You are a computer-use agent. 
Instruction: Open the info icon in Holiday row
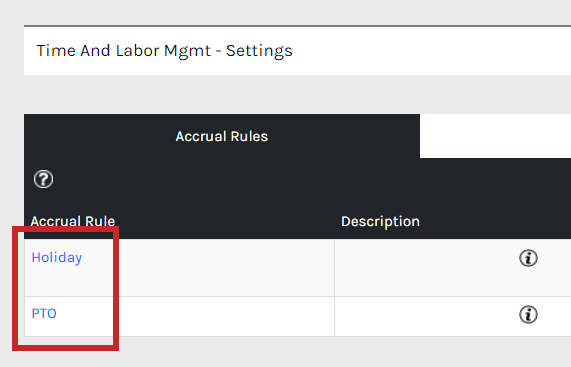point(528,258)
